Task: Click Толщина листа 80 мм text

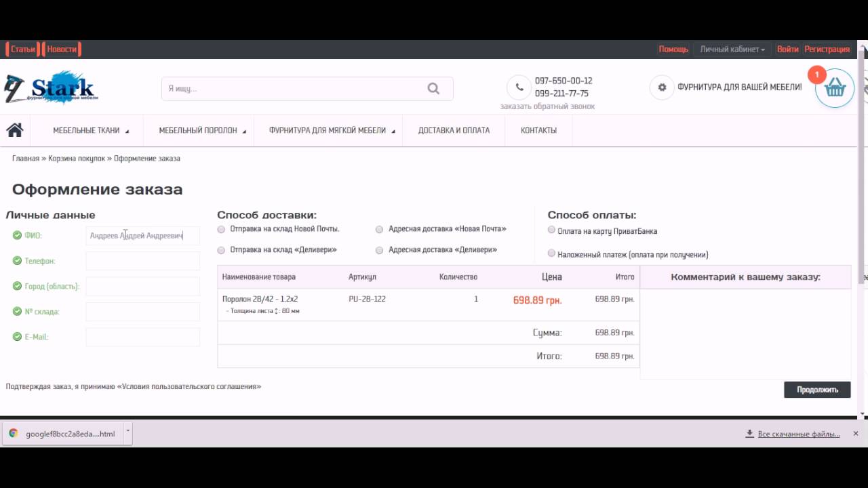Action: point(263,311)
